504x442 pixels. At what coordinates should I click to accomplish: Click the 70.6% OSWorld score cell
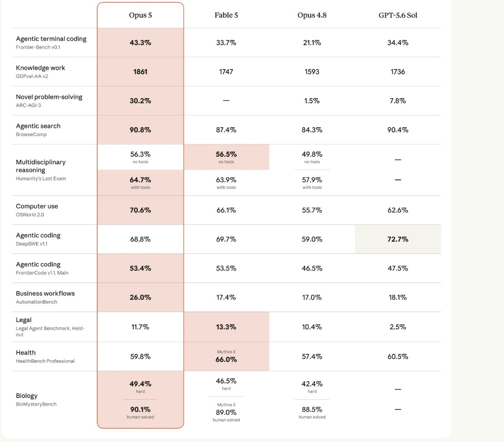click(140, 210)
